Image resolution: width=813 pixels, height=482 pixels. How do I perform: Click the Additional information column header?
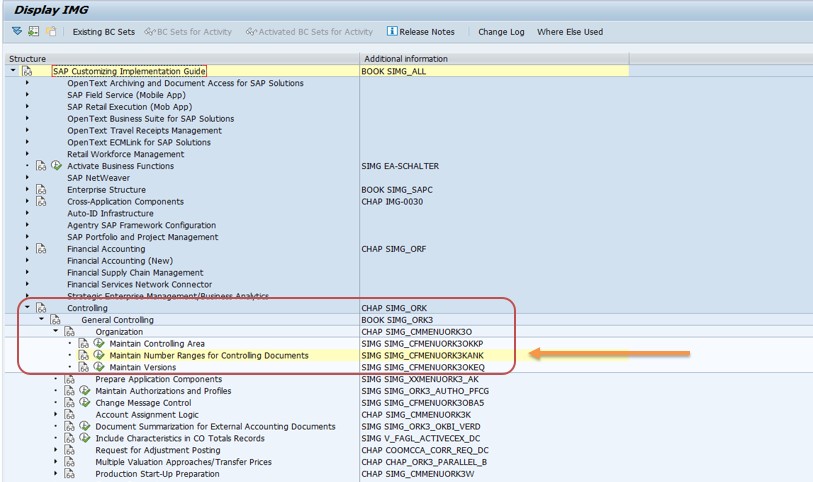point(494,59)
